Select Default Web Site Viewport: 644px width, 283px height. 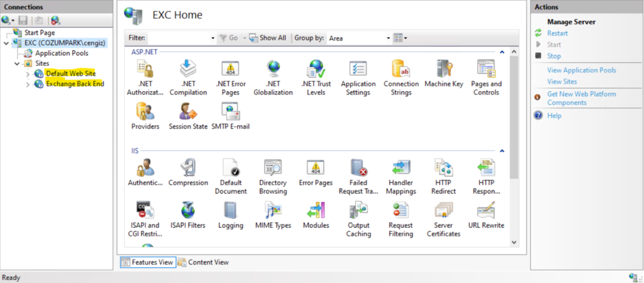point(70,74)
